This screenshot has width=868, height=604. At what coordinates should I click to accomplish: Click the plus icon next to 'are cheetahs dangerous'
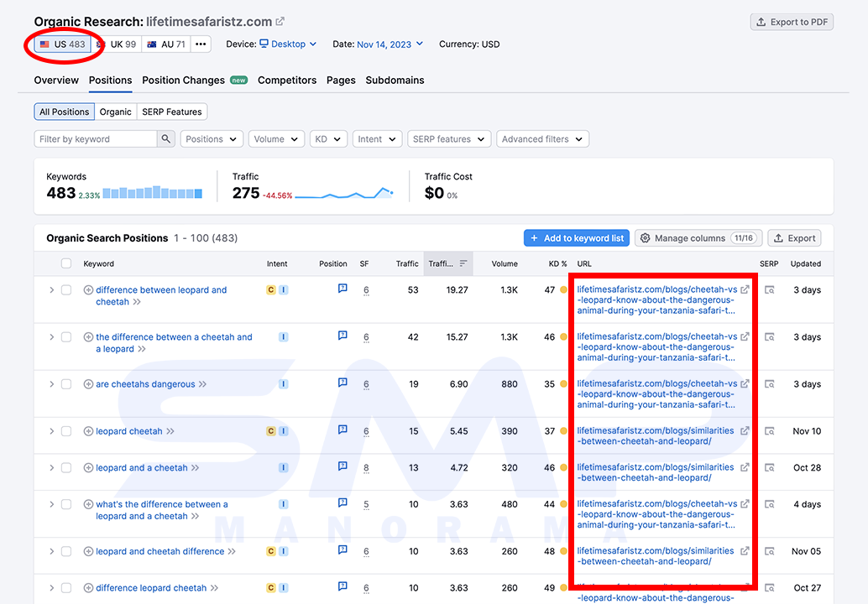pos(88,384)
